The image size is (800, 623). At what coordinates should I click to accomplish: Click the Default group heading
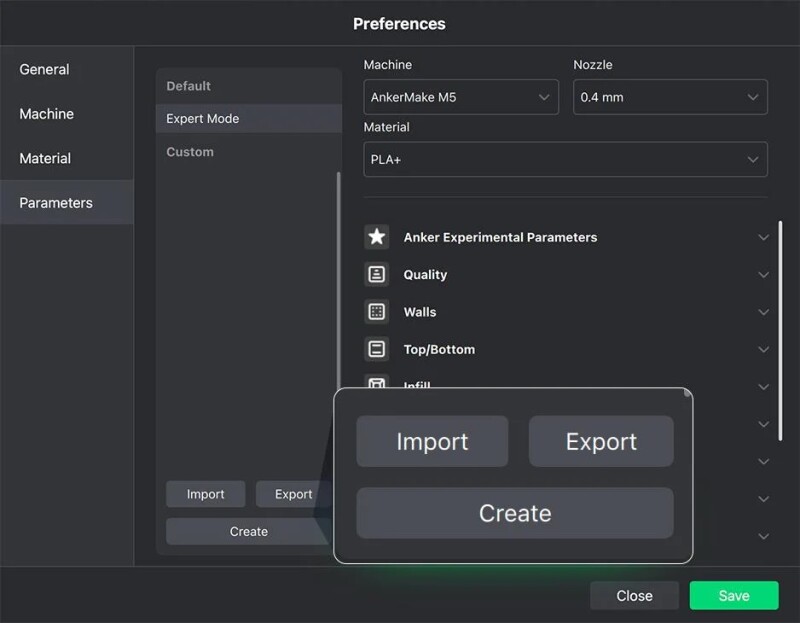point(188,86)
